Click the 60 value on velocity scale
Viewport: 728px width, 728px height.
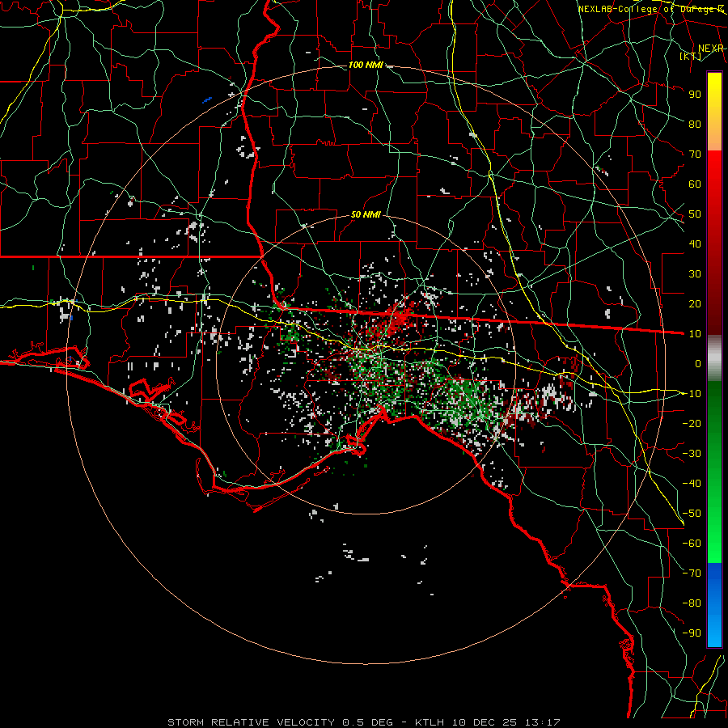click(x=695, y=184)
